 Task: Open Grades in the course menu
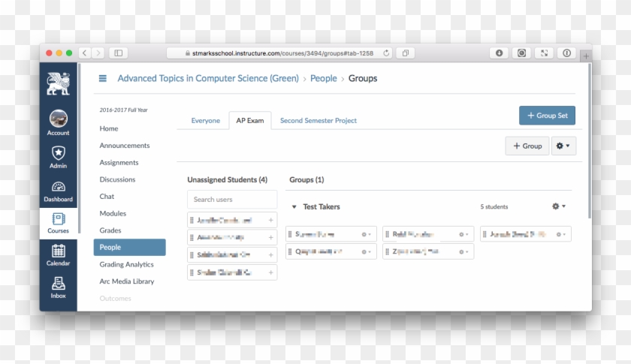110,230
